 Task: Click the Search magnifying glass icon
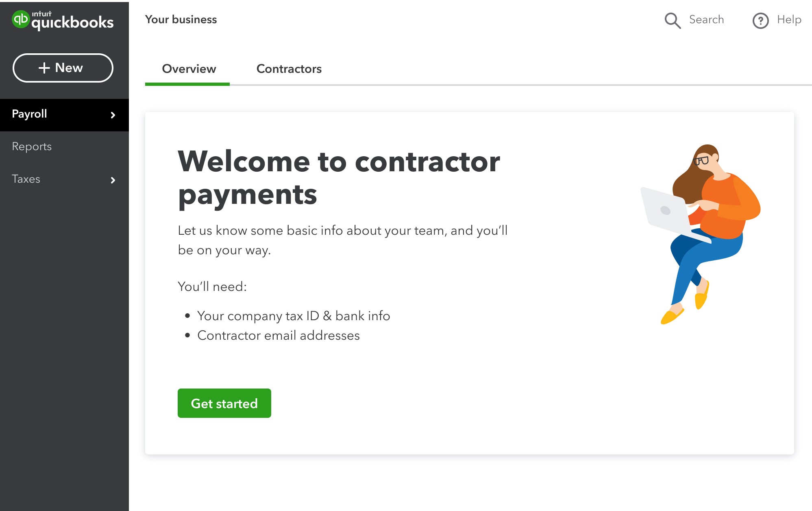point(673,20)
